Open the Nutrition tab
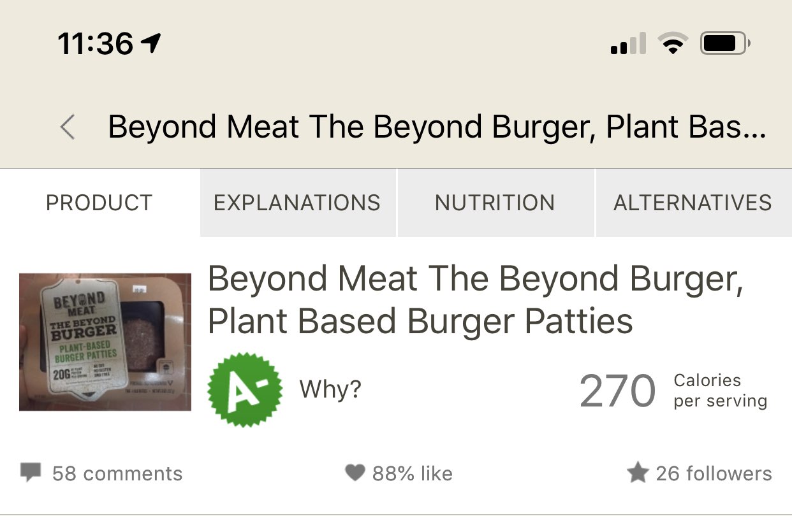 495,203
